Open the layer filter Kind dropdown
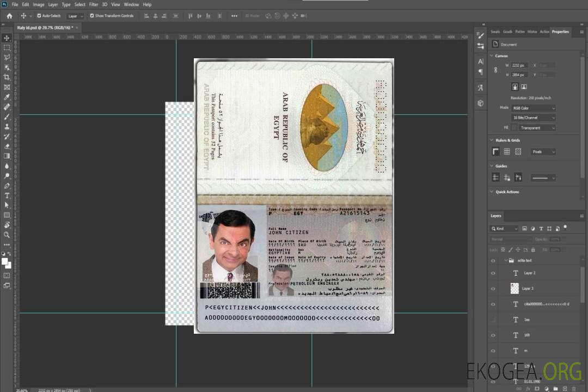The width and height of the screenshot is (588, 392). click(x=504, y=229)
